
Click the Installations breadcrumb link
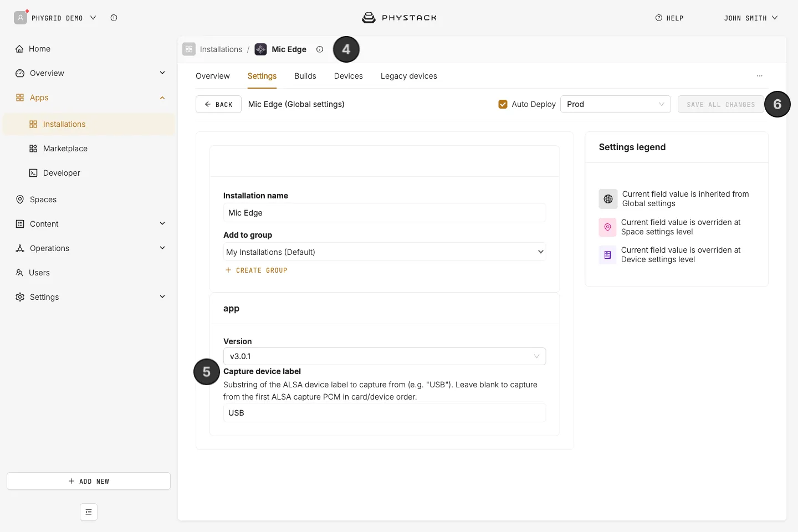click(x=221, y=49)
